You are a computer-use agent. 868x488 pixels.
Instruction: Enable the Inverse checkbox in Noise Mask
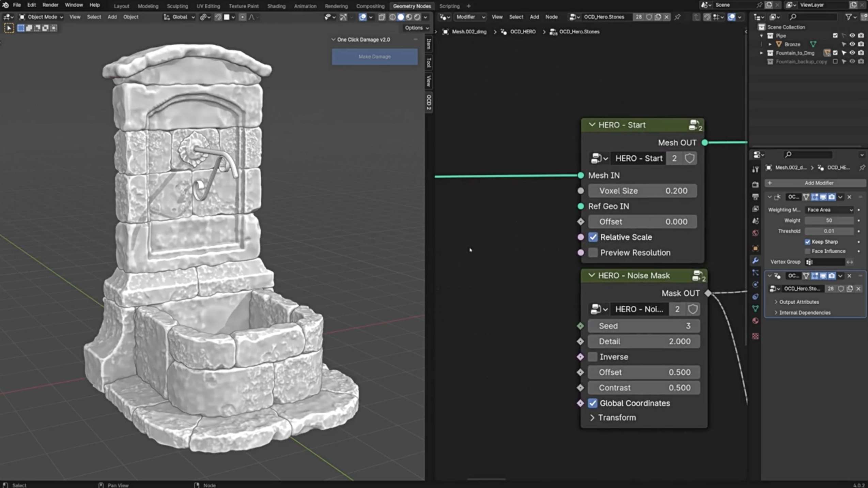592,357
